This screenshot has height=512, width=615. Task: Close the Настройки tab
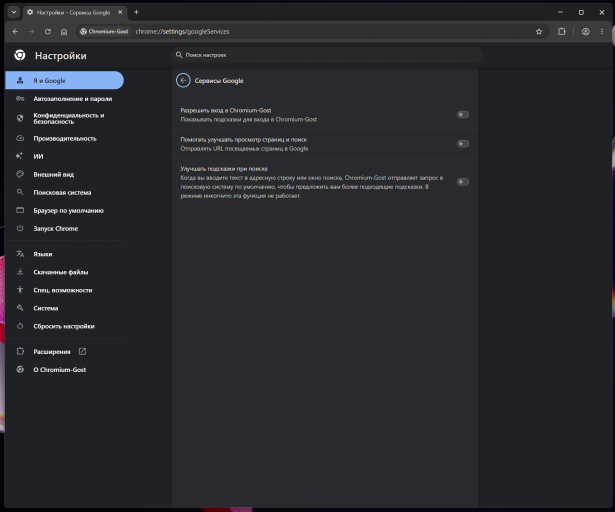coord(120,12)
